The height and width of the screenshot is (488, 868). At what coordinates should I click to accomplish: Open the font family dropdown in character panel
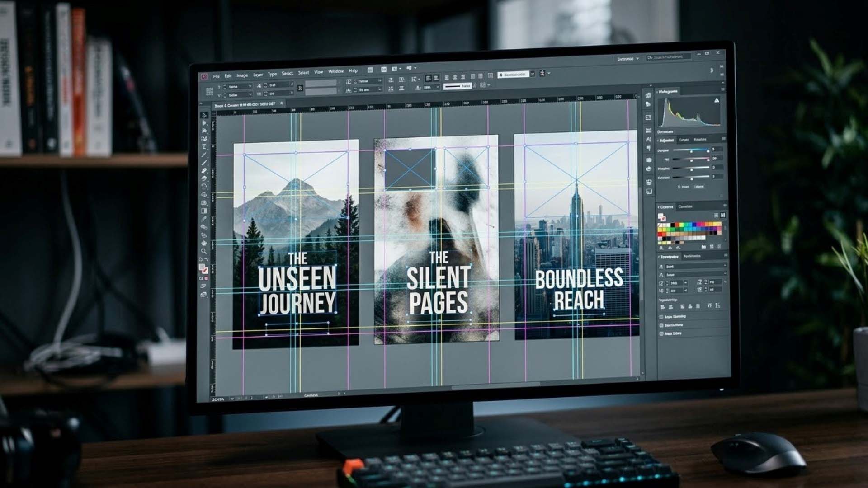(724, 266)
